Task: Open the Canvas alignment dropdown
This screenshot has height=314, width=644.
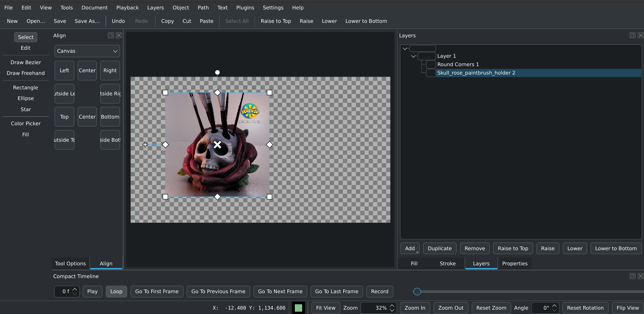Action: click(87, 51)
